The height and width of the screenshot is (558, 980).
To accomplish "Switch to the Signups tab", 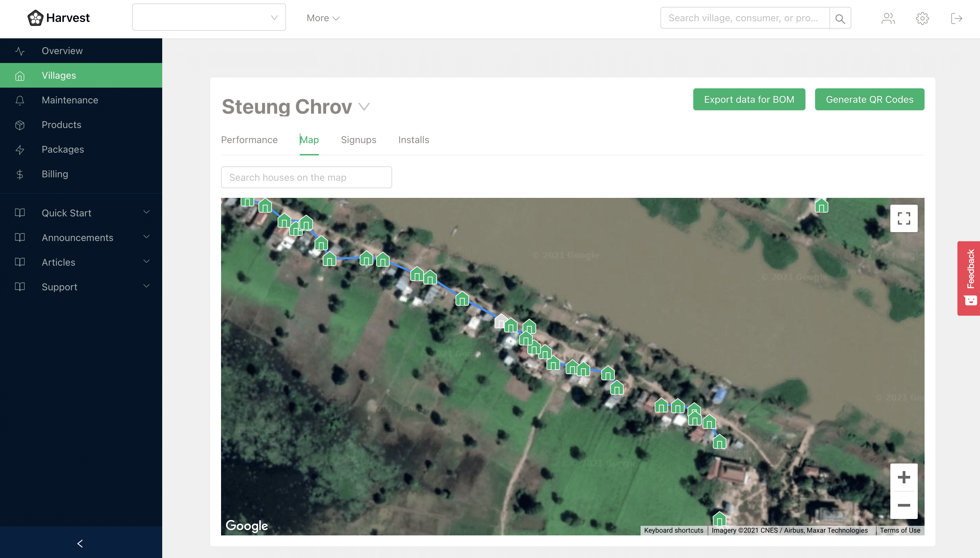I will coord(359,140).
